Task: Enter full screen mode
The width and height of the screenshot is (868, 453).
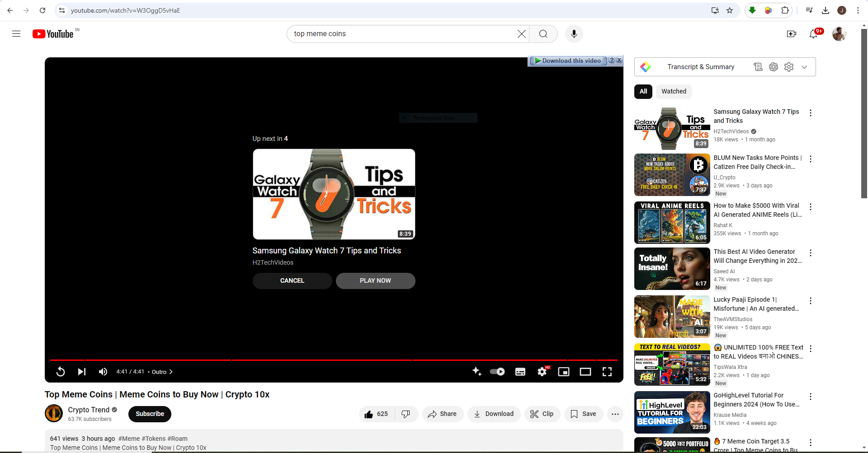Action: (607, 372)
